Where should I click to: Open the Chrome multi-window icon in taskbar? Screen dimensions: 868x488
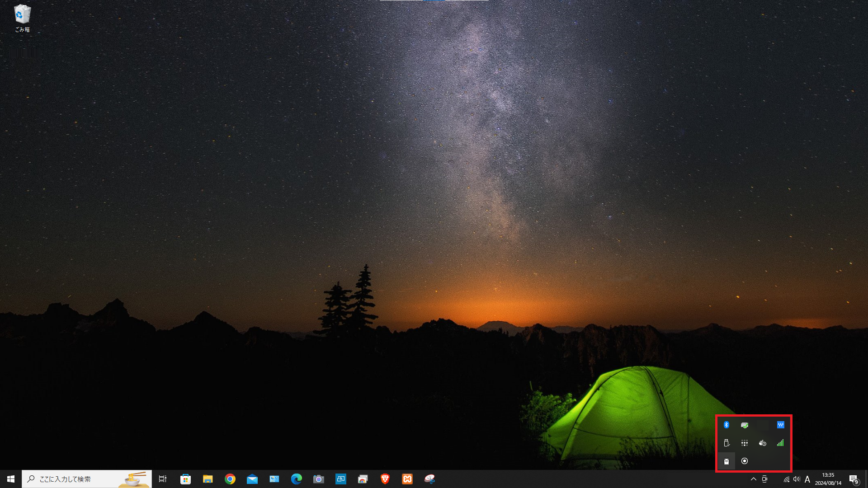click(363, 479)
